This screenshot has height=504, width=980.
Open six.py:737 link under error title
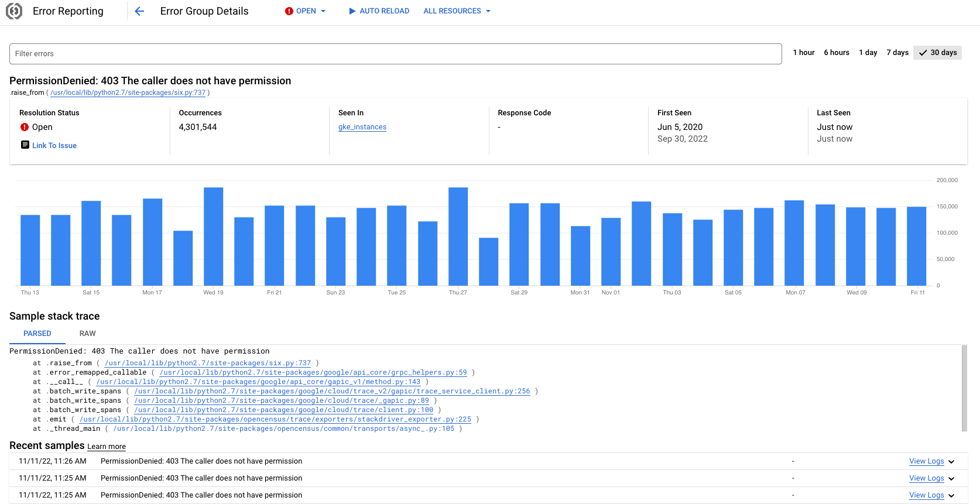click(128, 92)
